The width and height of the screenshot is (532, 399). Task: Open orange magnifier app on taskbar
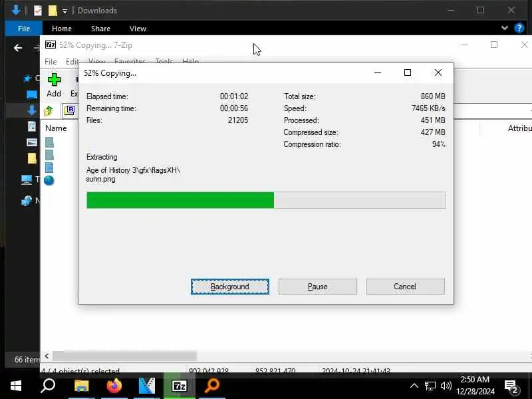(212, 386)
